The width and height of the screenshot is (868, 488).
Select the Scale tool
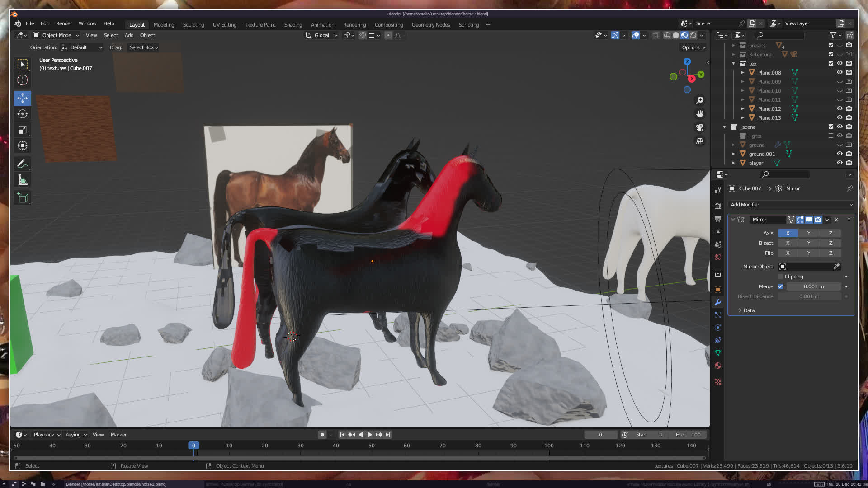tap(23, 130)
